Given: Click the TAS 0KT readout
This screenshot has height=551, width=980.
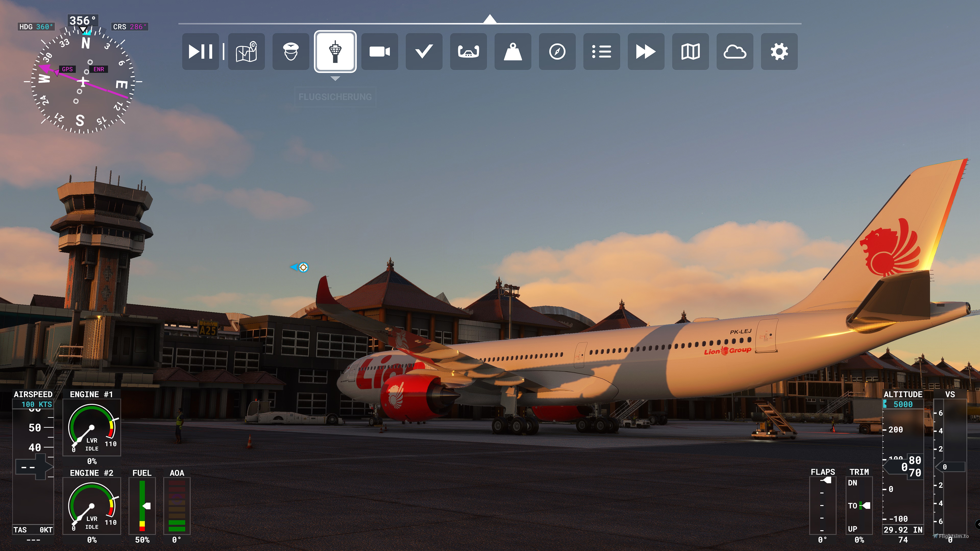Looking at the screenshot, I should 33,530.
